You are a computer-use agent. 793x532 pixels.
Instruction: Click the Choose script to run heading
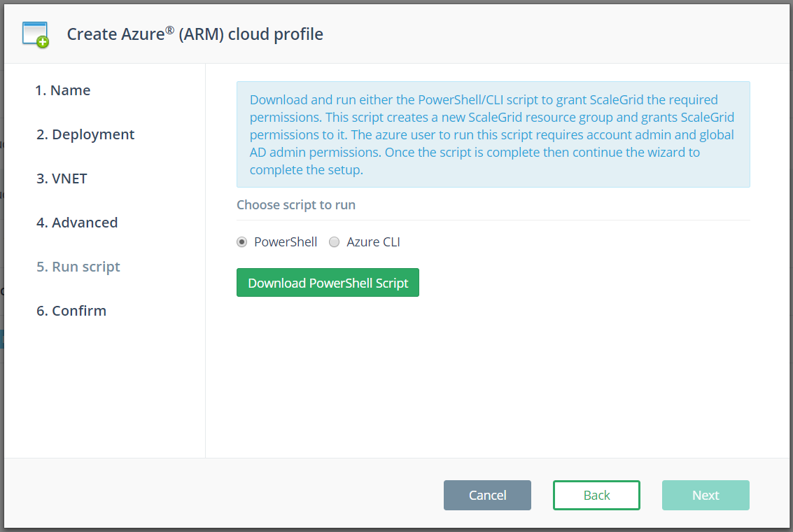pos(296,204)
